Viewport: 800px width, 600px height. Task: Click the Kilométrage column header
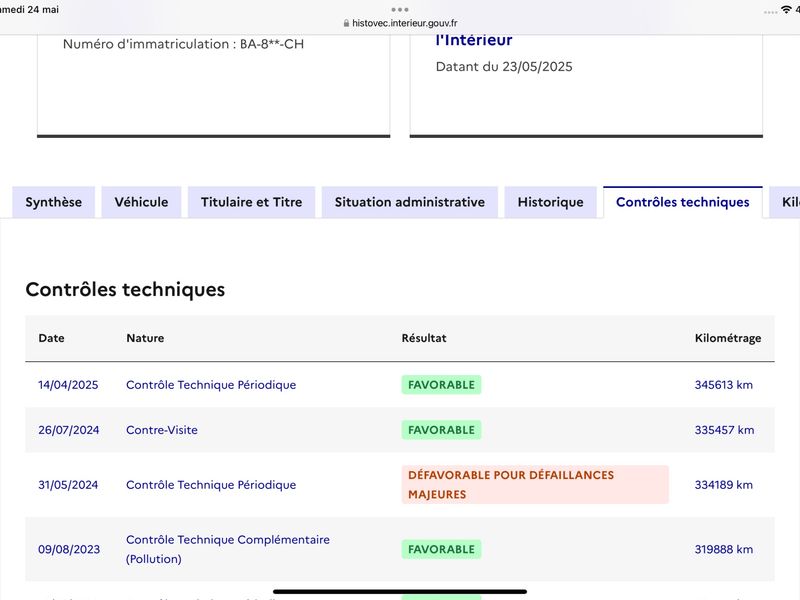click(x=728, y=338)
